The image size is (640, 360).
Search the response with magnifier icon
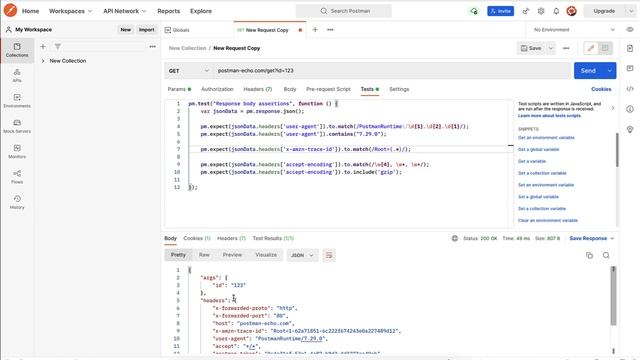pos(606,256)
